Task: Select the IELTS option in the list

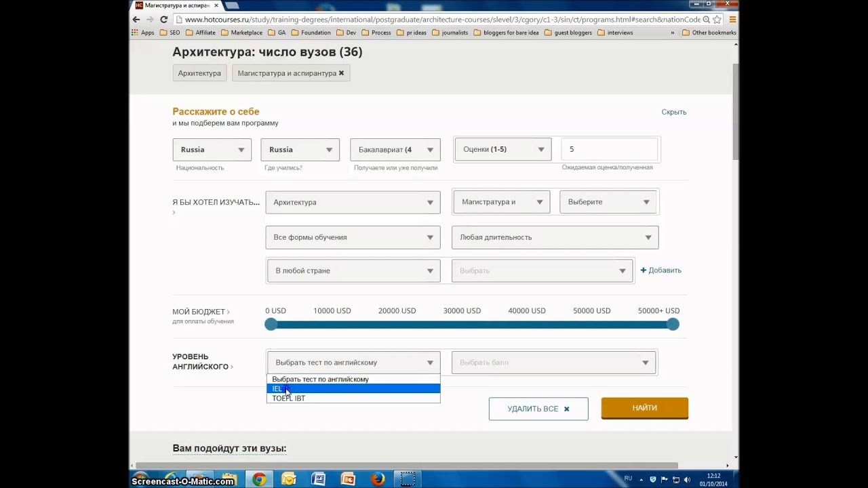Action: pyautogui.click(x=353, y=389)
